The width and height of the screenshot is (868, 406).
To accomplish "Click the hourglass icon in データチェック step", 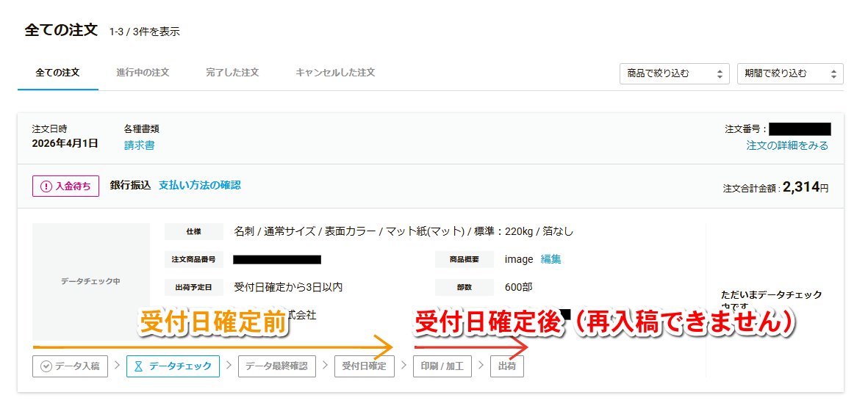I will point(138,366).
